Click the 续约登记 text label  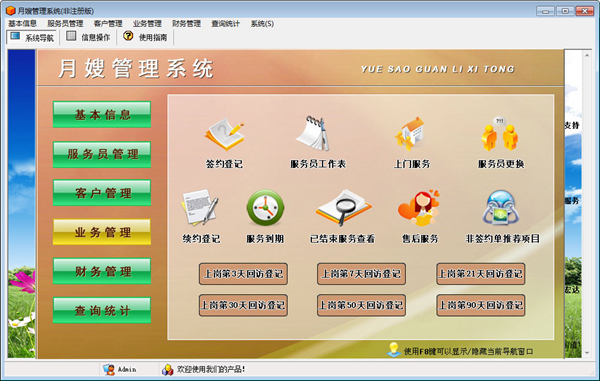[x=201, y=239]
